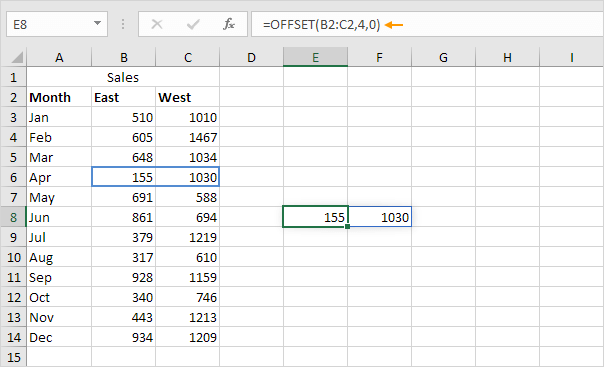
Task: Click cell with value 746
Action: click(188, 297)
